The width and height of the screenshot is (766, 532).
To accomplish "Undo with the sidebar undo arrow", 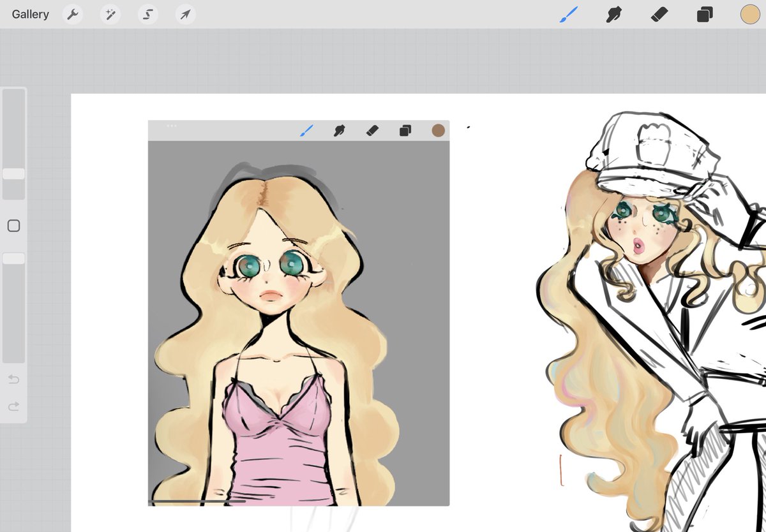I will point(13,380).
